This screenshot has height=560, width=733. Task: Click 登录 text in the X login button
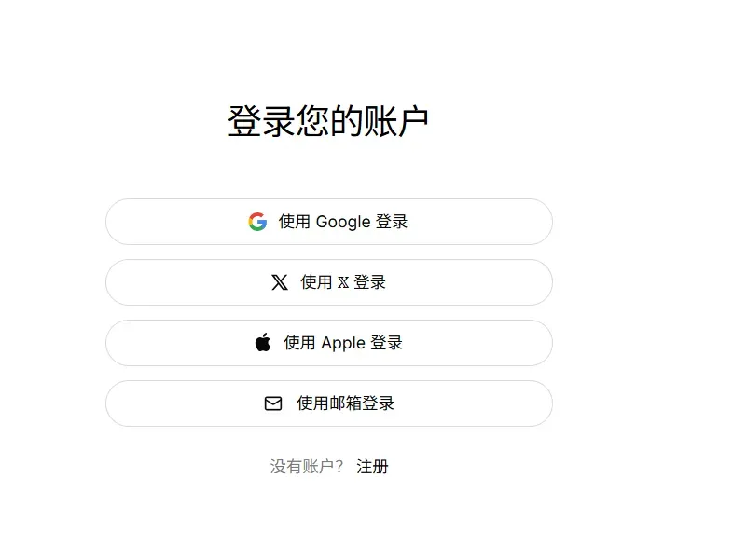(370, 282)
